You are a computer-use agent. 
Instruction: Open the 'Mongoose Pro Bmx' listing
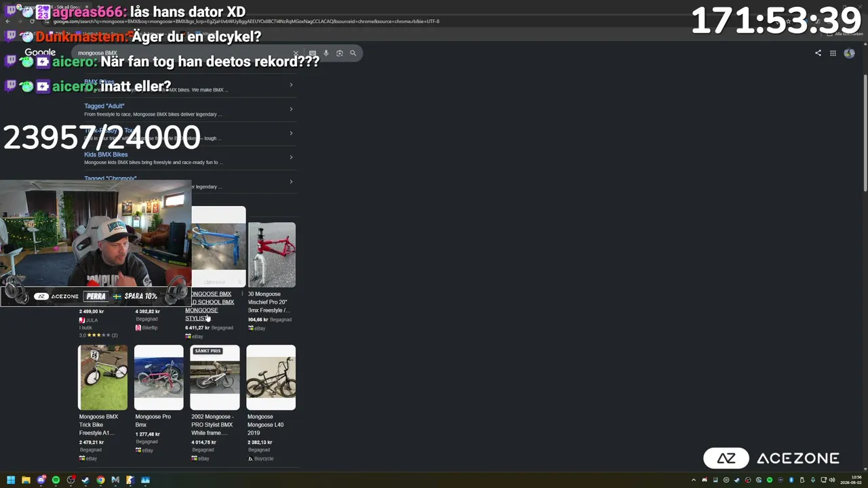coord(153,421)
